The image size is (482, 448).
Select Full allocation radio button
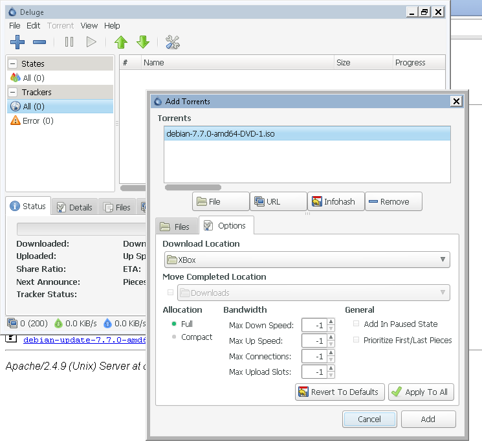(174, 324)
